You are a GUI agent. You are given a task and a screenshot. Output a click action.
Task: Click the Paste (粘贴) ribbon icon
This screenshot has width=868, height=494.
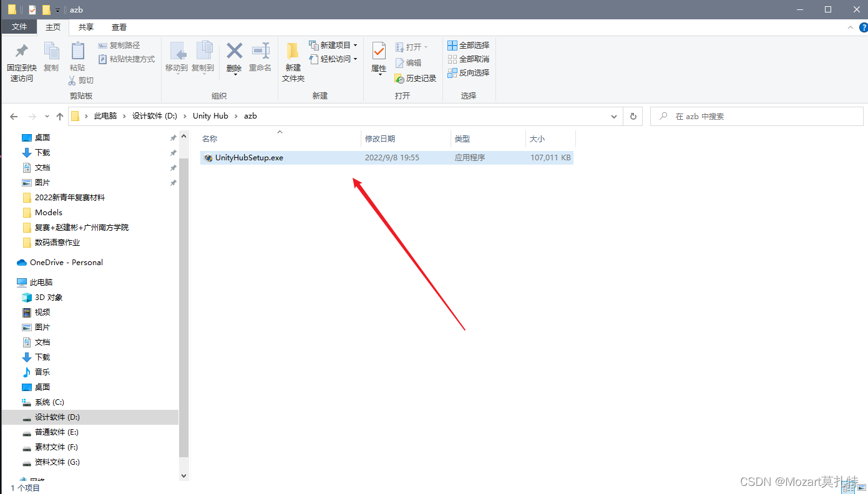[x=77, y=51]
